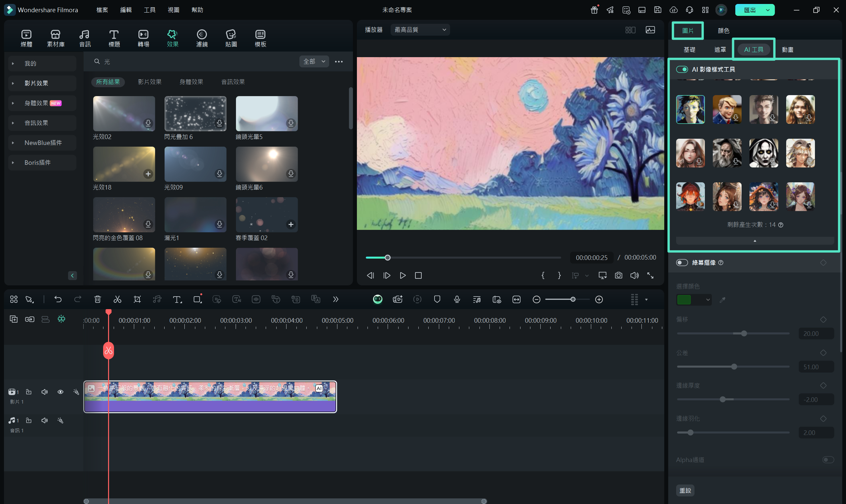This screenshot has height=504, width=846.
Task: Select the 光效18 effect thumbnail
Action: coord(124,164)
